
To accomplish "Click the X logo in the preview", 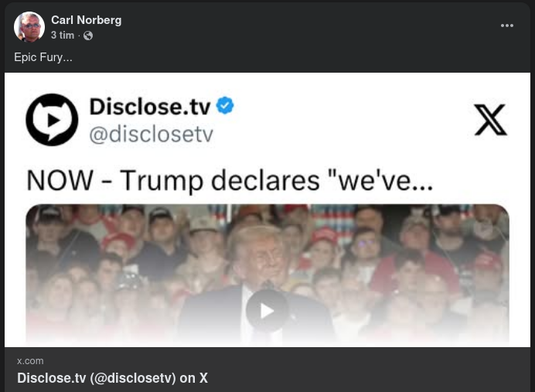I will 491,120.
